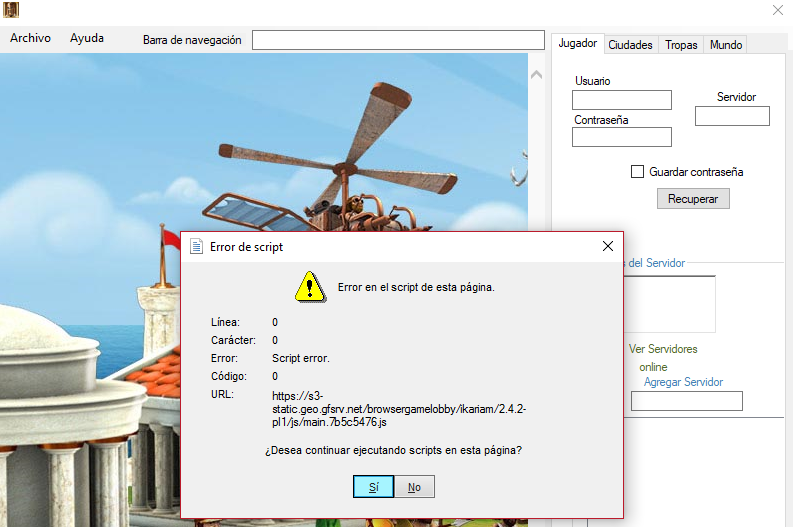Screen dimensions: 793x527
Task: Close the Error de script dialog
Action: pos(608,246)
